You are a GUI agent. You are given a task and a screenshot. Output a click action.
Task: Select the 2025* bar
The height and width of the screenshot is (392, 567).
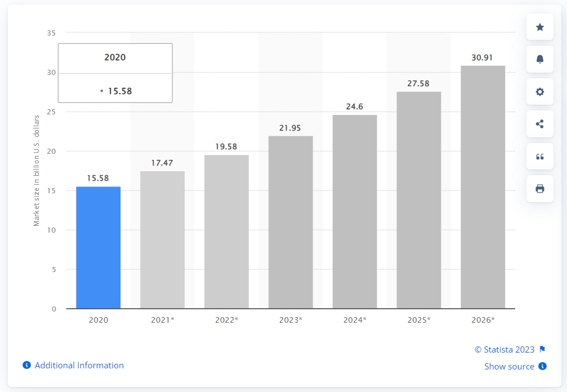click(x=419, y=201)
